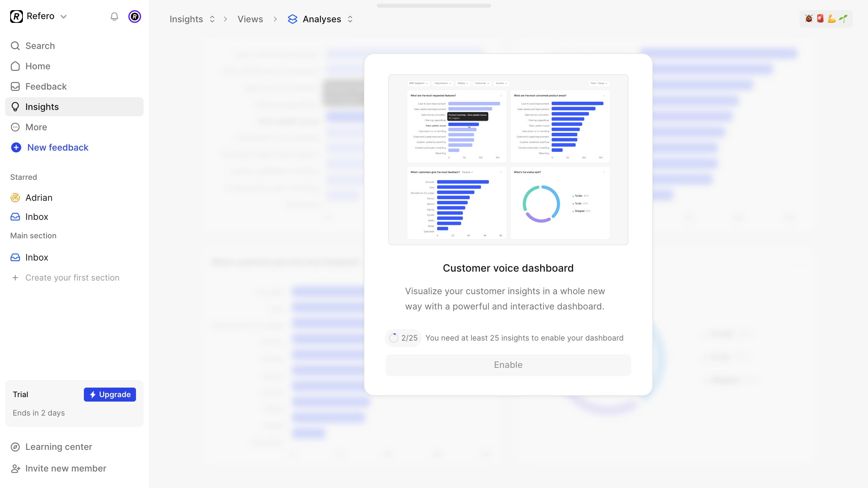The height and width of the screenshot is (488, 868).
Task: Click the Enable button in dialog
Action: (508, 365)
